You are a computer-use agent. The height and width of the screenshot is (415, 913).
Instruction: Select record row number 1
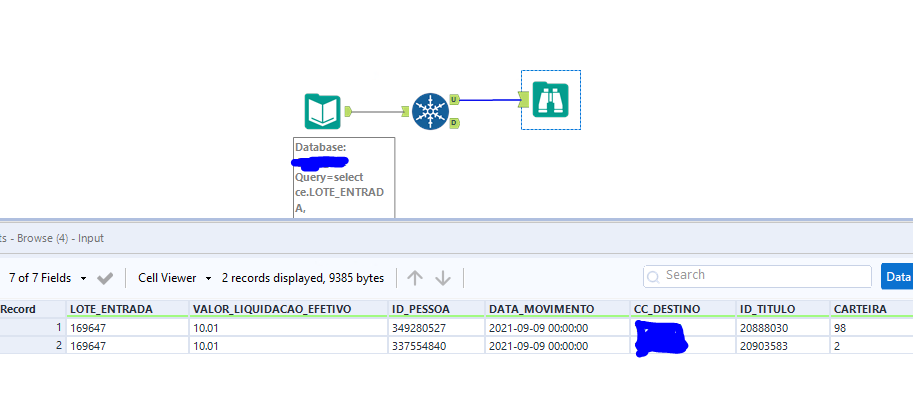point(33,328)
